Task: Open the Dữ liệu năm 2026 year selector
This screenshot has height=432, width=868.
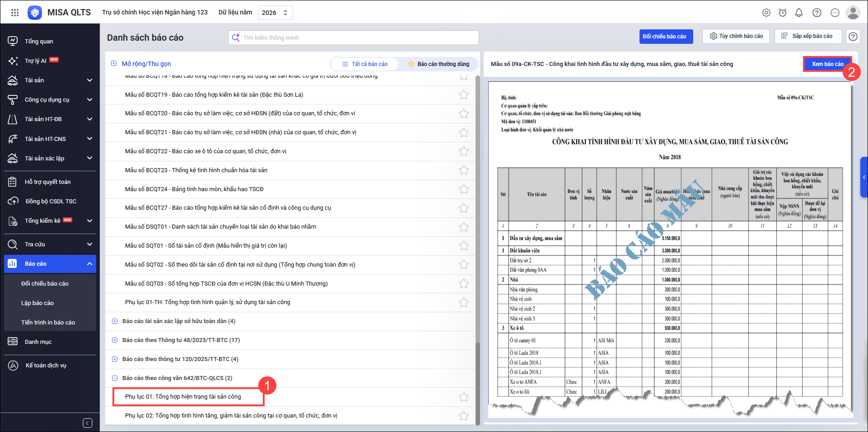Action: click(275, 13)
